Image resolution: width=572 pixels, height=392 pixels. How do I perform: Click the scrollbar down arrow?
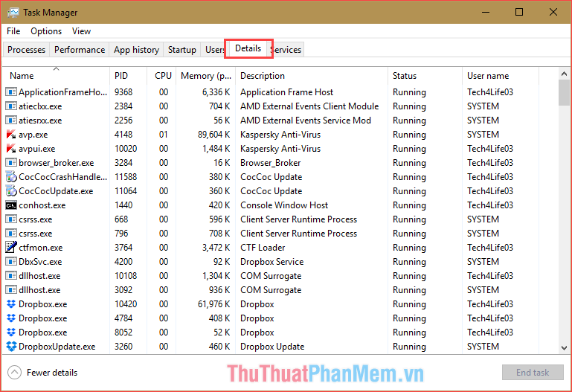[564, 348]
